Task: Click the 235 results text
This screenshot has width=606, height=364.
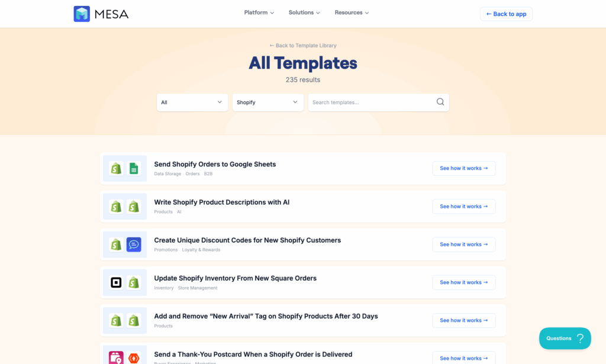Action: [303, 80]
